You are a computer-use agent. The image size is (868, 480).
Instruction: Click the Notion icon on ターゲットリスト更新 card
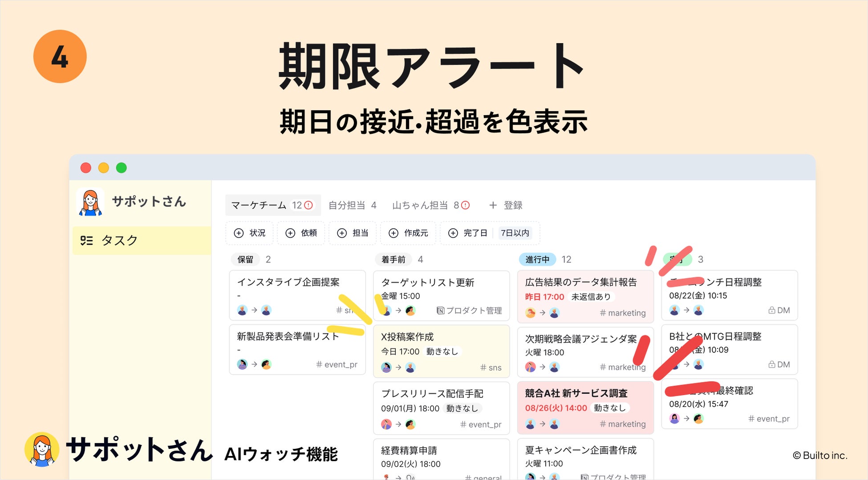(x=440, y=311)
